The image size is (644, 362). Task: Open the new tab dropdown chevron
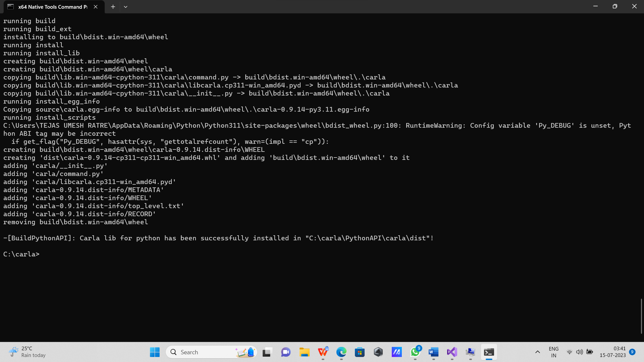(x=125, y=7)
